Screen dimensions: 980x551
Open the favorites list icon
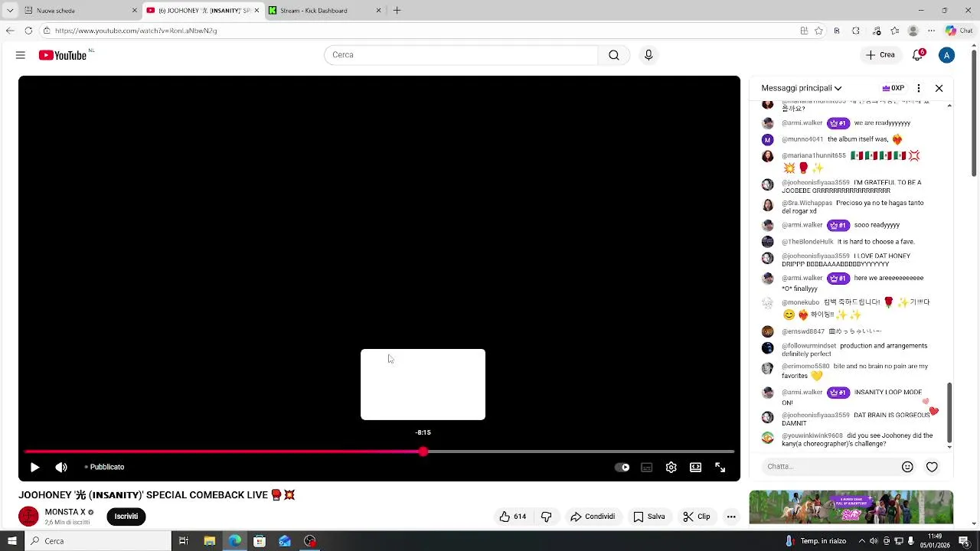[x=894, y=31]
